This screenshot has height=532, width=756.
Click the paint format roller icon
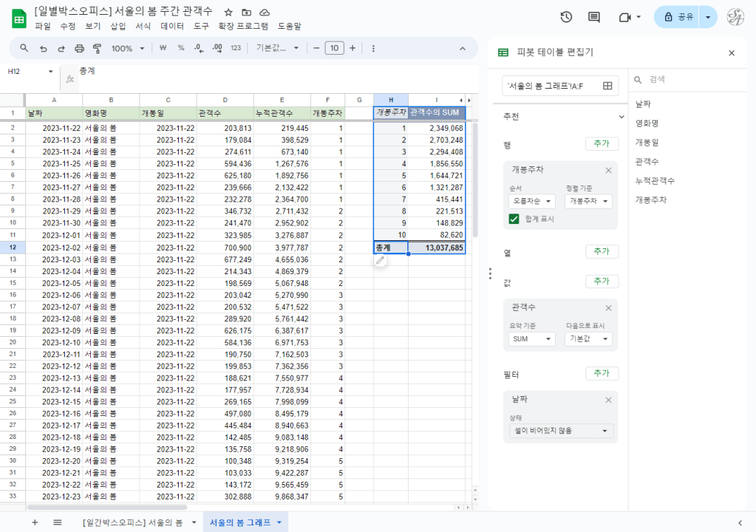point(98,49)
